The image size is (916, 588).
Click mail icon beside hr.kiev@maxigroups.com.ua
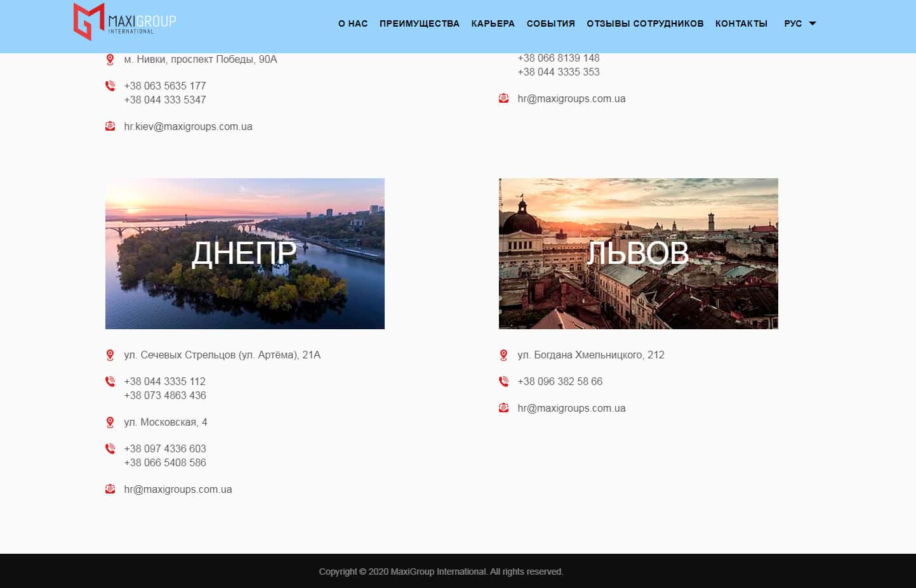[110, 126]
